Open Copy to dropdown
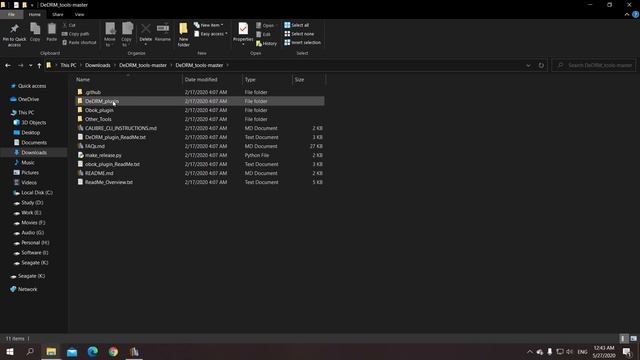 coord(127,35)
